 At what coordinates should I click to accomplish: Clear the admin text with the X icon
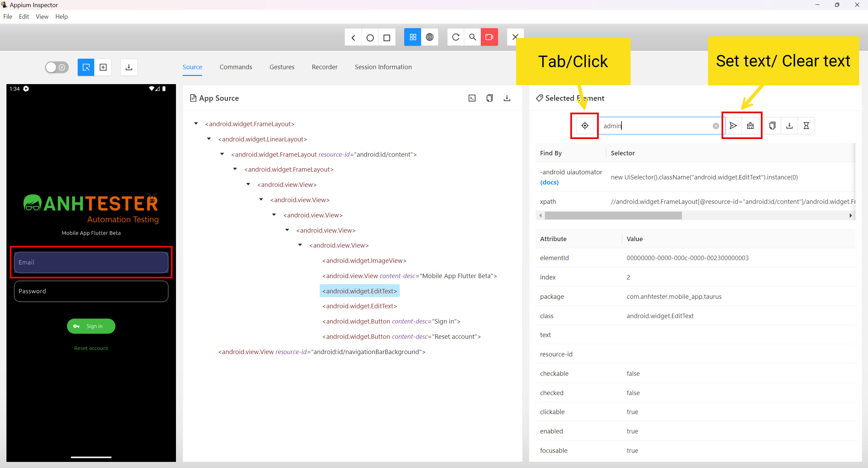(716, 126)
